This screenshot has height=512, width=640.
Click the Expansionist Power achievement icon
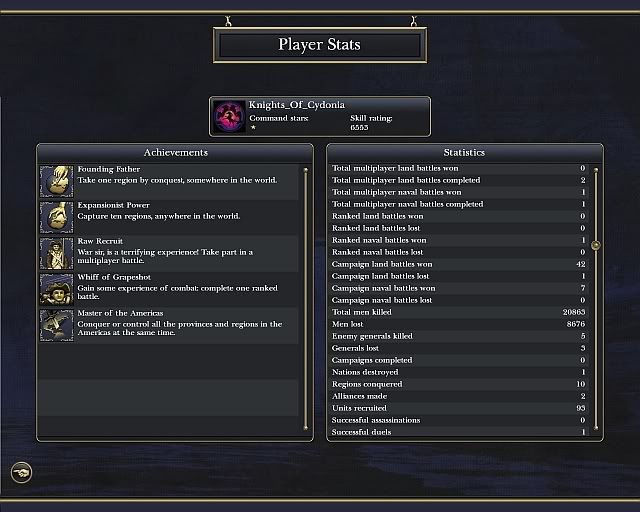tap(56, 217)
